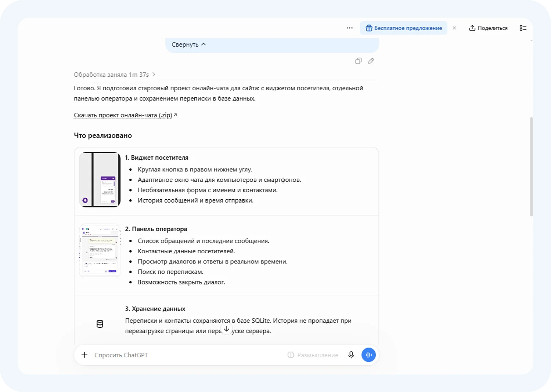Click the heading 1. Виджет посетителя
551x392 pixels.
(x=156, y=157)
